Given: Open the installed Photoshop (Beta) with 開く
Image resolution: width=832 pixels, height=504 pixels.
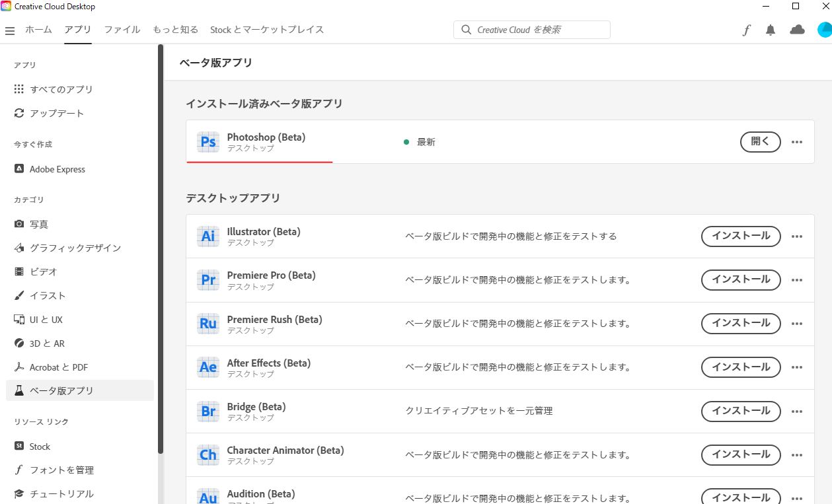Looking at the screenshot, I should coord(761,141).
